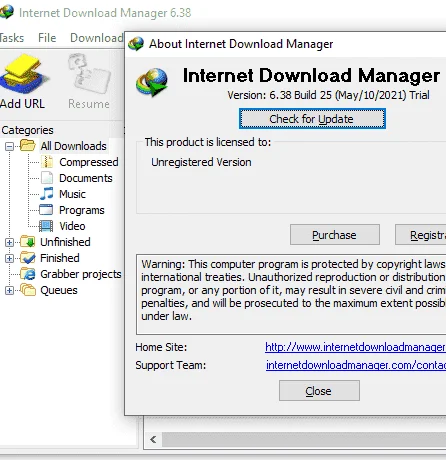Select the Music category label

[x=72, y=194]
